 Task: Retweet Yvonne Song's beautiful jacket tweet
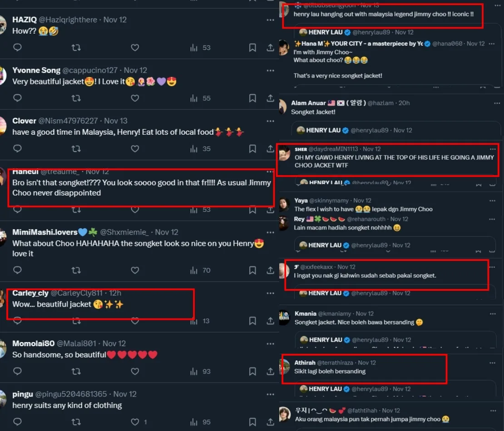point(76,98)
